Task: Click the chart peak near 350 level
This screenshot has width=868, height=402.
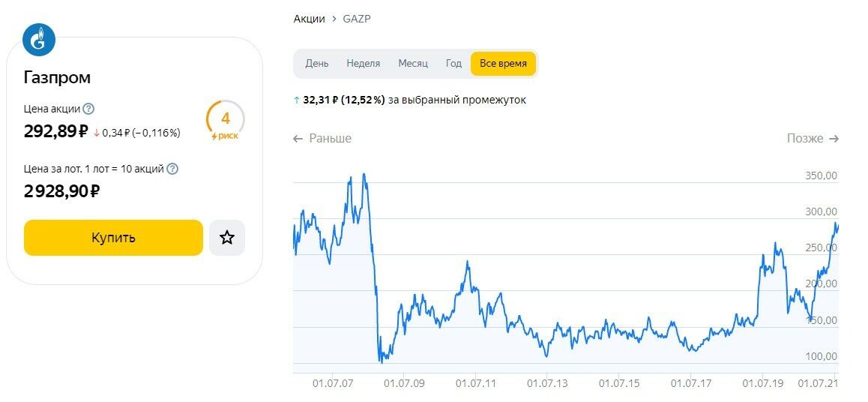Action: tap(364, 175)
